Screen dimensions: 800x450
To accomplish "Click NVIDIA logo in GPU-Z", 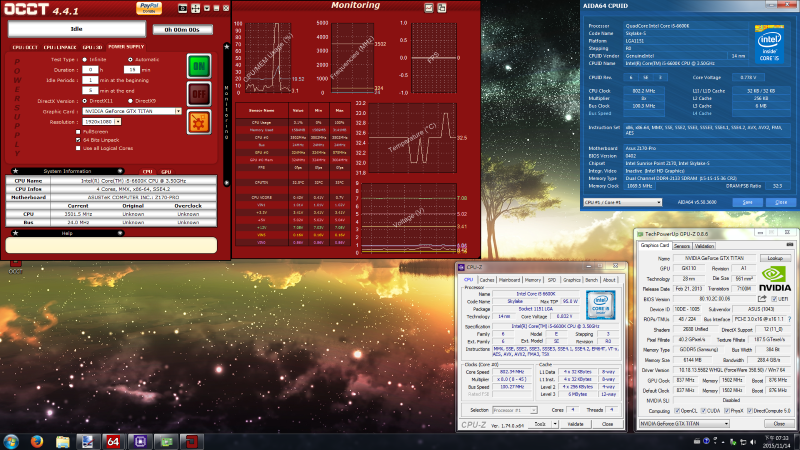I will (775, 279).
